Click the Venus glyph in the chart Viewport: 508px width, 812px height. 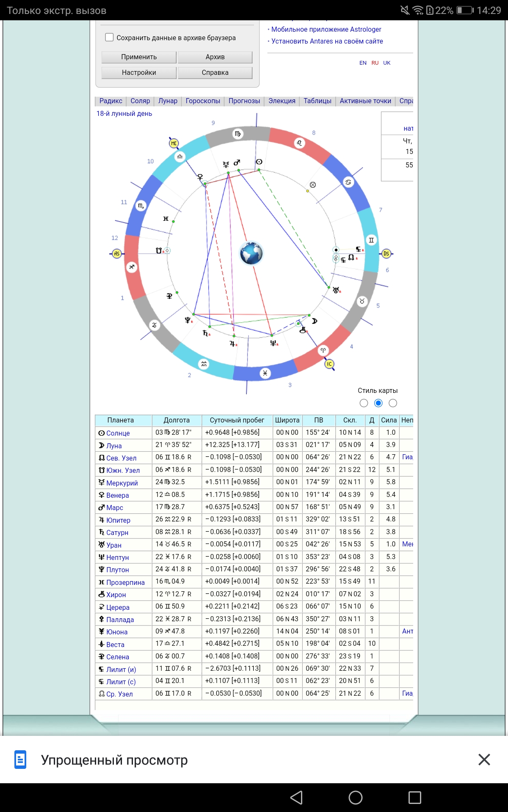200,177
